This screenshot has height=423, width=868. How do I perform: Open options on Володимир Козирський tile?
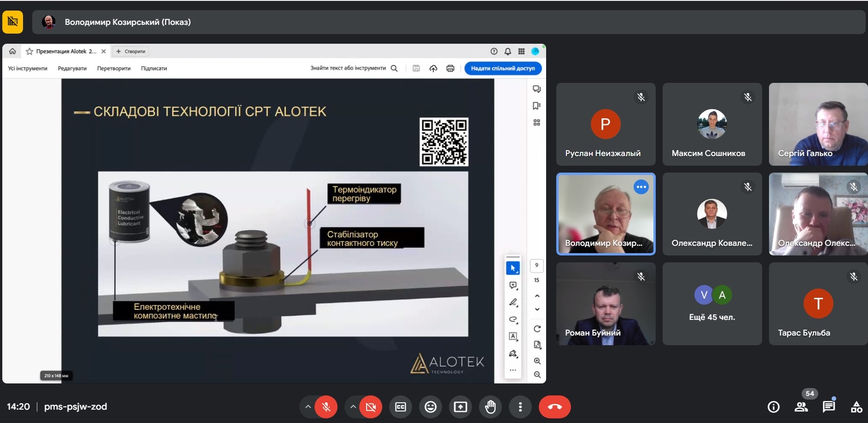click(x=641, y=187)
